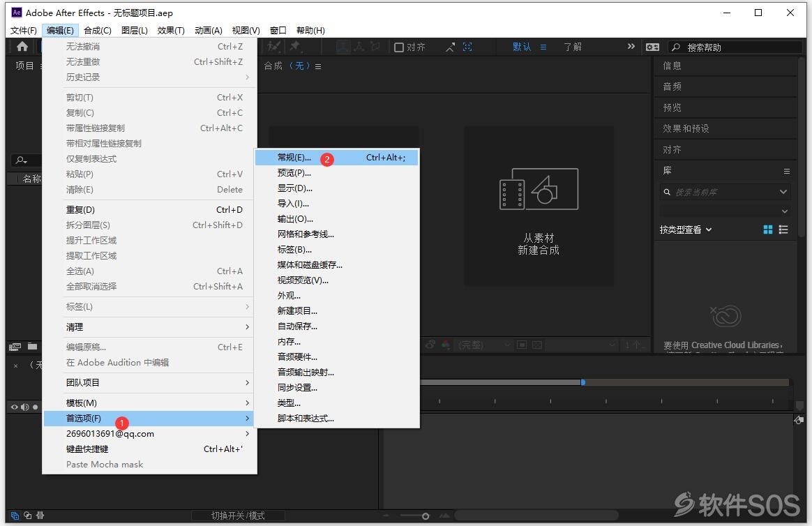Choose 类型... preferences entry

[337, 403]
